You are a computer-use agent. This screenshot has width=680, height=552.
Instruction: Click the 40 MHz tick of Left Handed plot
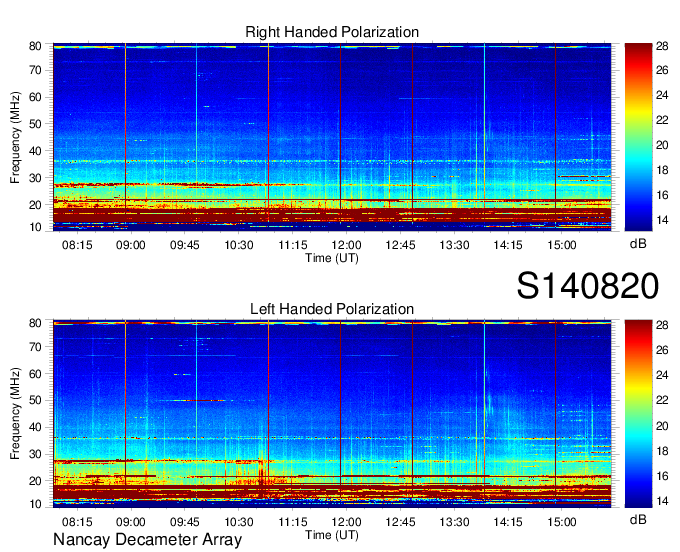(35, 427)
